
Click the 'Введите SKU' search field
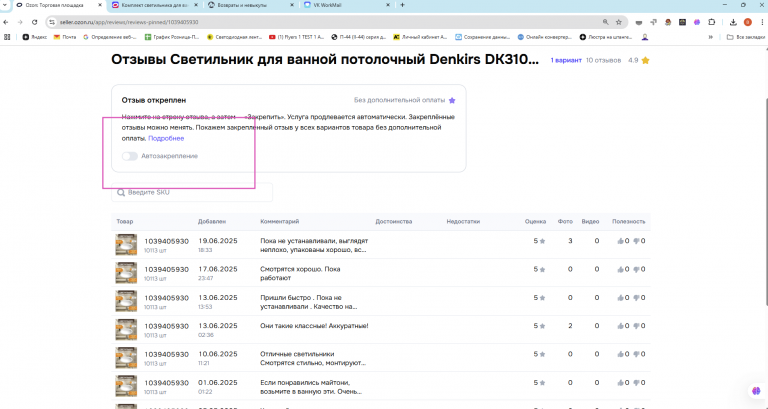[x=192, y=192]
